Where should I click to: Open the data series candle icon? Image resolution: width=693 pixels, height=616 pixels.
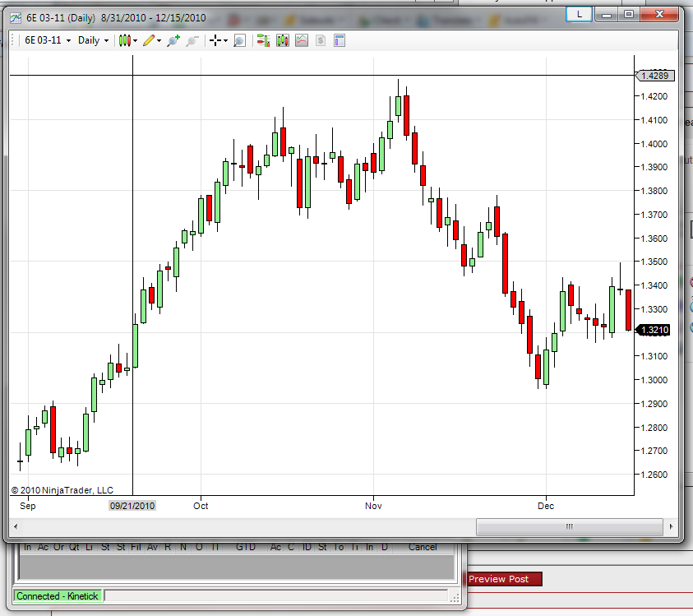coord(283,40)
